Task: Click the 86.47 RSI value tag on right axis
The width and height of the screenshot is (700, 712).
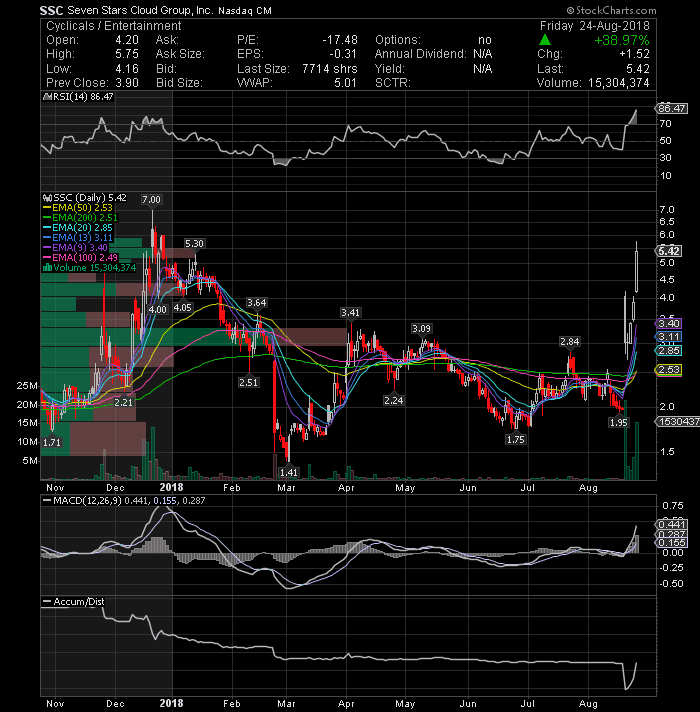Action: point(672,109)
